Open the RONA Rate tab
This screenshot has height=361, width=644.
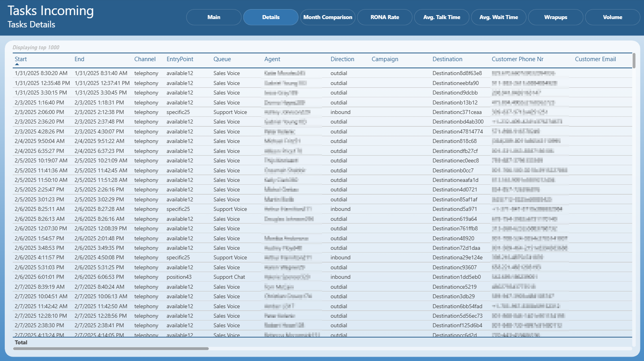coord(385,17)
